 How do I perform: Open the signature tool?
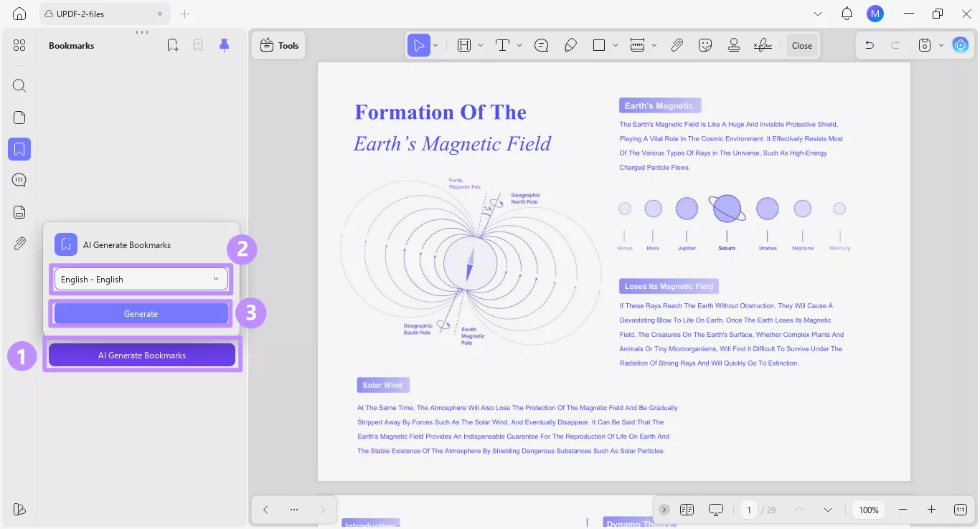tap(763, 45)
